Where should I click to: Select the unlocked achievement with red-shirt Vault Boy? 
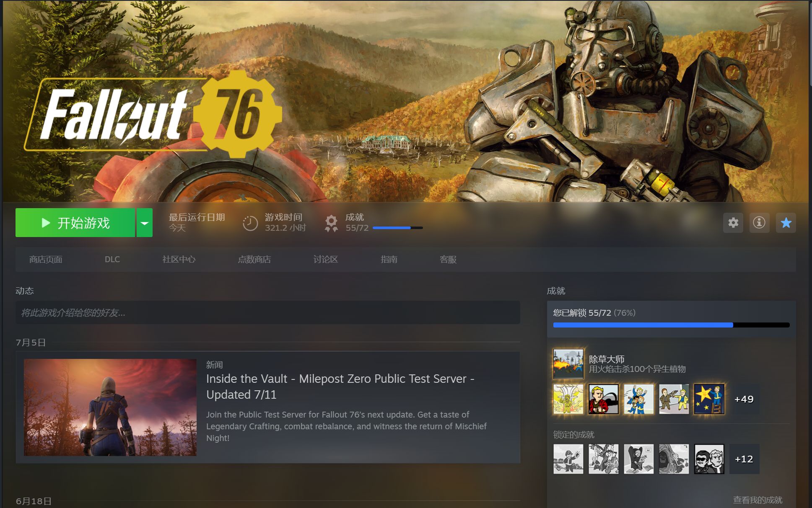click(x=603, y=399)
